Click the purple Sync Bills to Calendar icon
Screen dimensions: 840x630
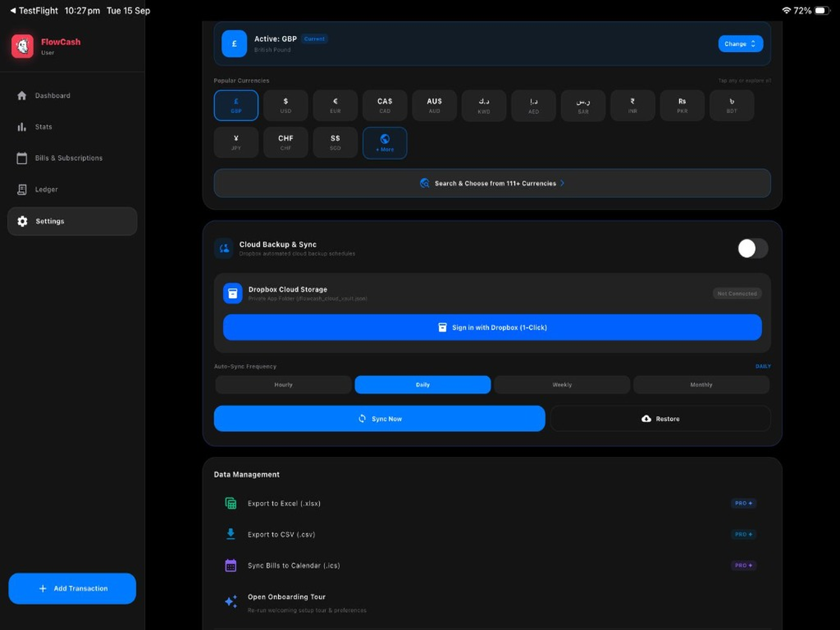[231, 566]
